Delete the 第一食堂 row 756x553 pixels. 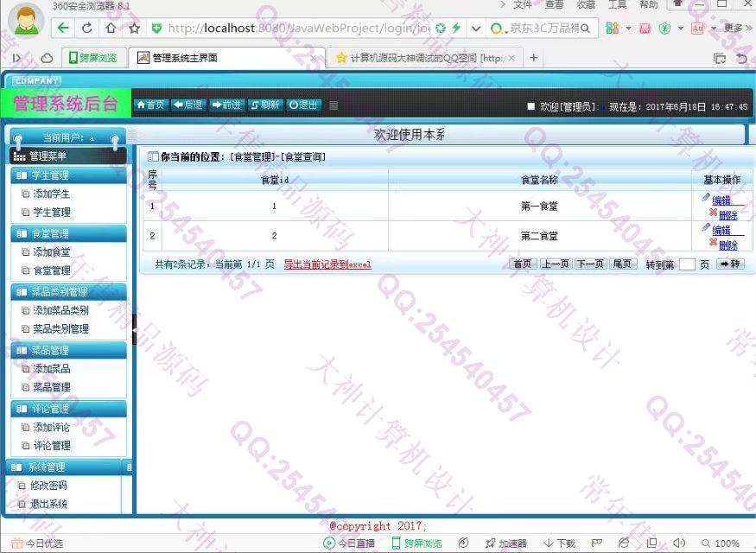(728, 215)
